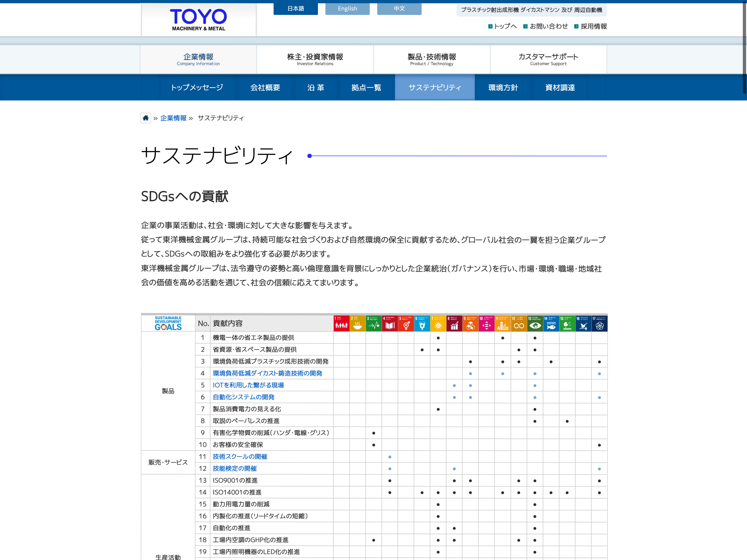Open 株主・投資家情報 Investor Relations menu
747x560 pixels.
(315, 59)
